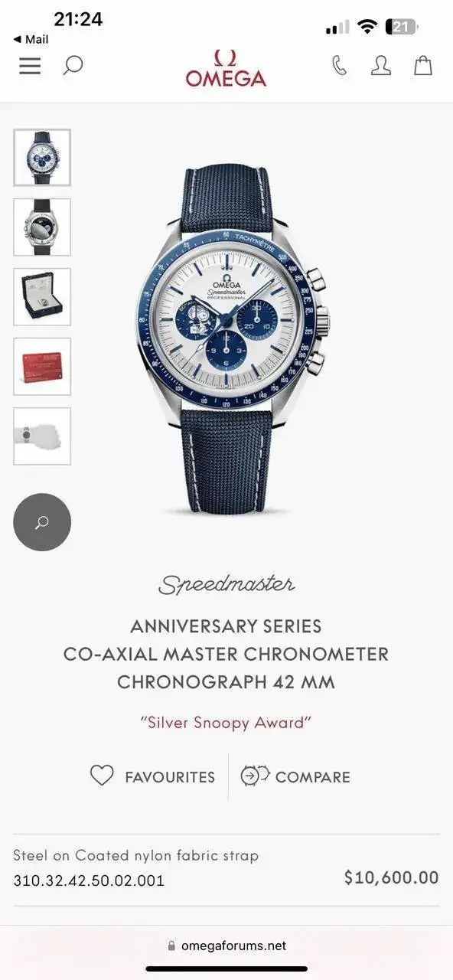Tap the Compare watches icon

(255, 776)
